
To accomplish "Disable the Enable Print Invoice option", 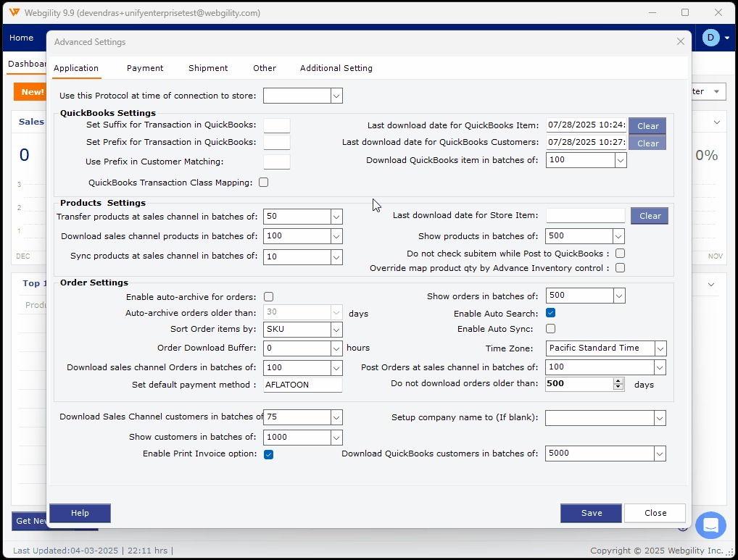I will pyautogui.click(x=269, y=454).
